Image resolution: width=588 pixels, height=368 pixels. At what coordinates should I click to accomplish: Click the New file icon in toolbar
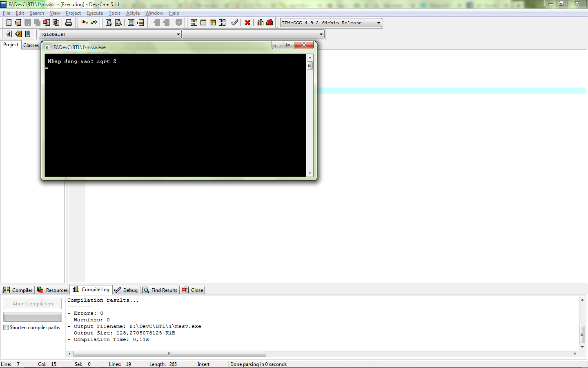pos(9,22)
